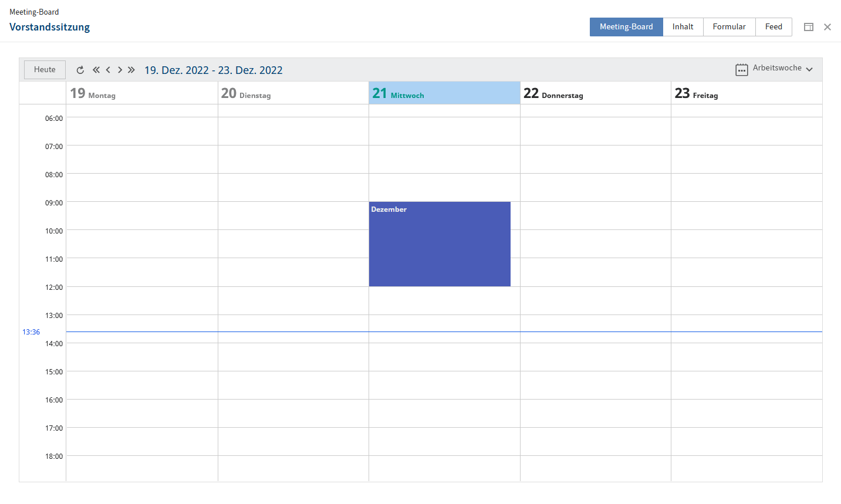Select the 23 Freitag day header
Screen dimensions: 841x504
(x=747, y=93)
